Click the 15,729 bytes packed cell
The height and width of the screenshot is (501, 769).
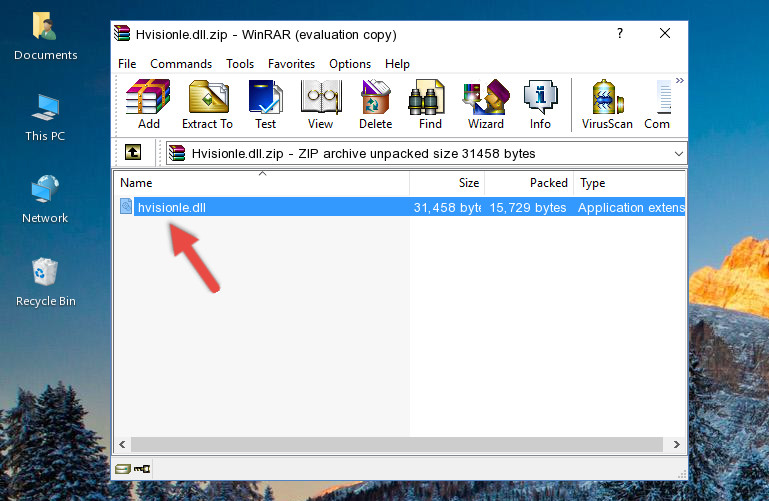click(528, 207)
